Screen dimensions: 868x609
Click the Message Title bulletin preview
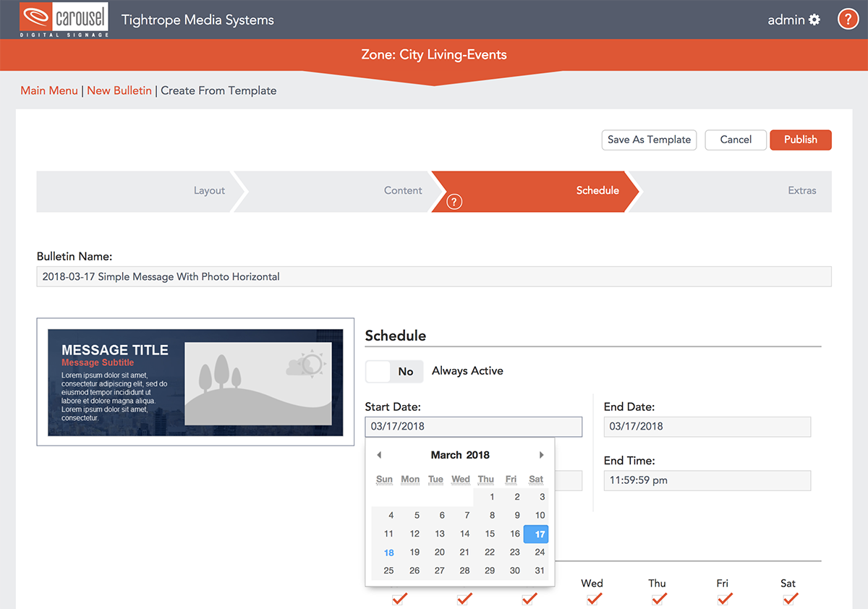(x=195, y=382)
